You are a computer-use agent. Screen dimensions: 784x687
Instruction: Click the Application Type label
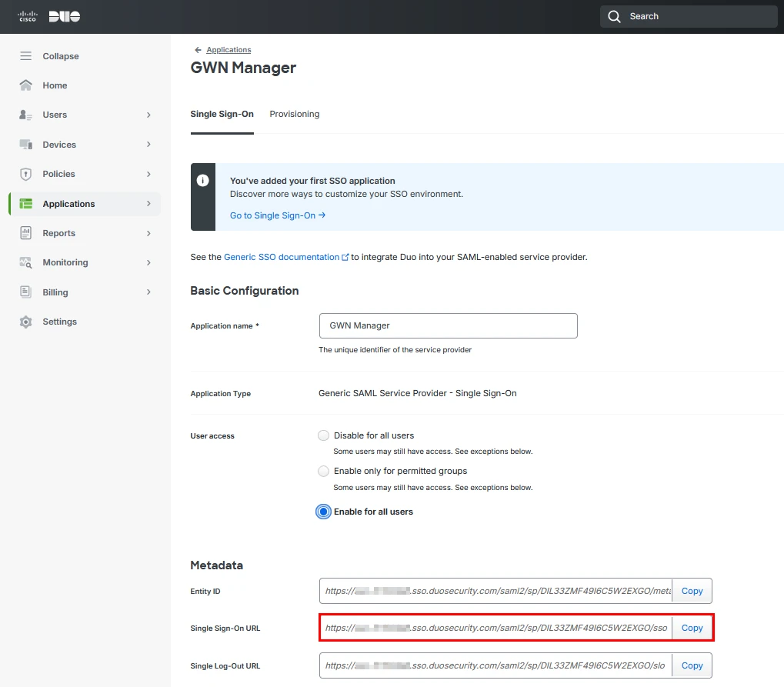point(221,394)
